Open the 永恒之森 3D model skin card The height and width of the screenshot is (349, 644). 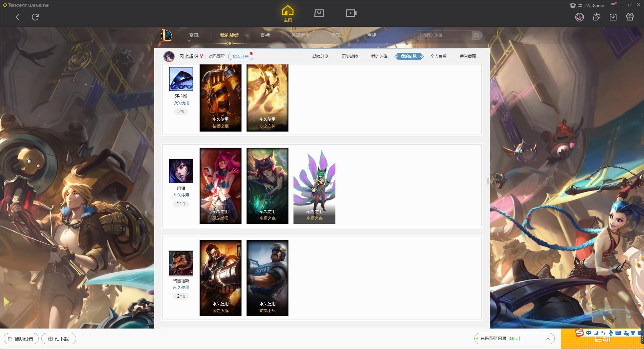(314, 186)
